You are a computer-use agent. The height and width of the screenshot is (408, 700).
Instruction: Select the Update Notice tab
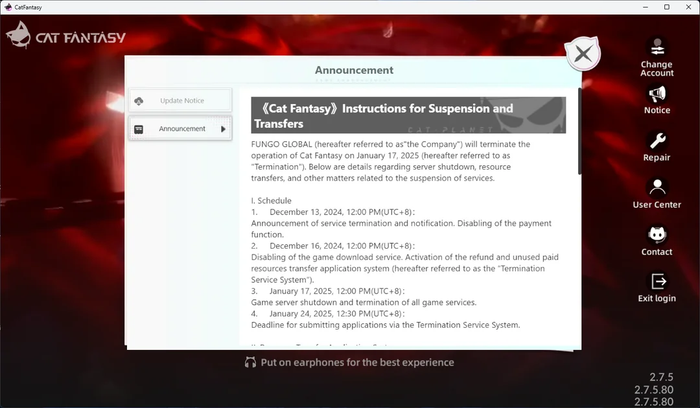pos(180,100)
